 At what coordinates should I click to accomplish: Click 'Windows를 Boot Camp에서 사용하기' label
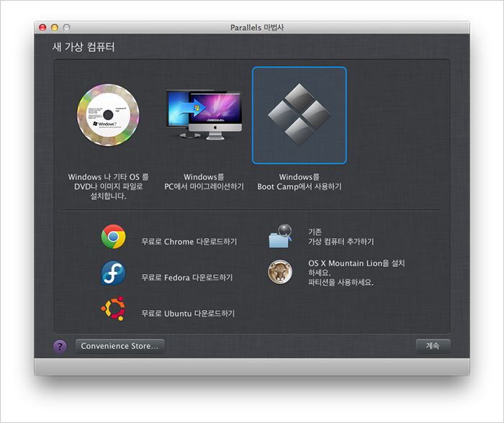[300, 182]
